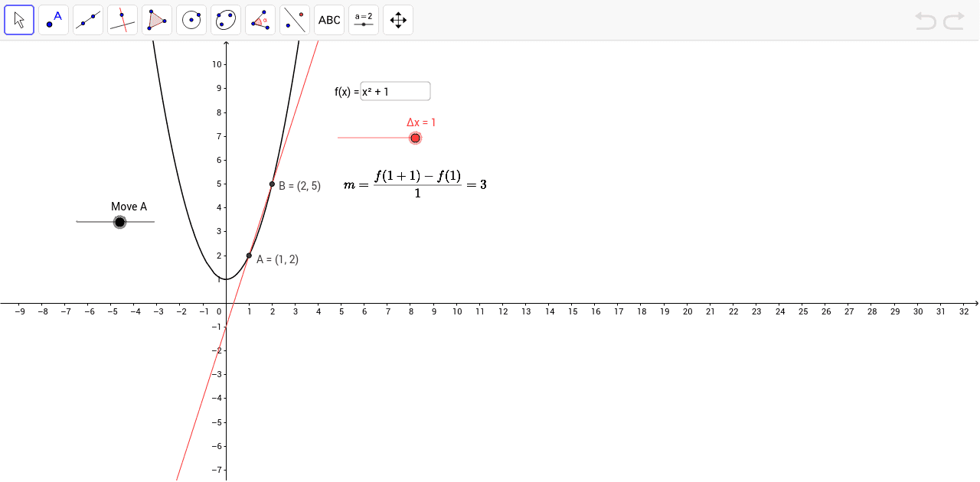Click the slope formula m text
Image resolution: width=980 pixels, height=482 pixels.
(x=416, y=184)
